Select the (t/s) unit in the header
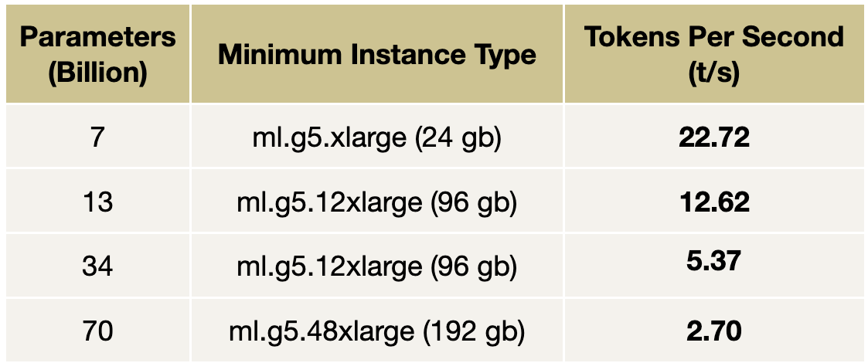The width and height of the screenshot is (868, 363). [713, 73]
